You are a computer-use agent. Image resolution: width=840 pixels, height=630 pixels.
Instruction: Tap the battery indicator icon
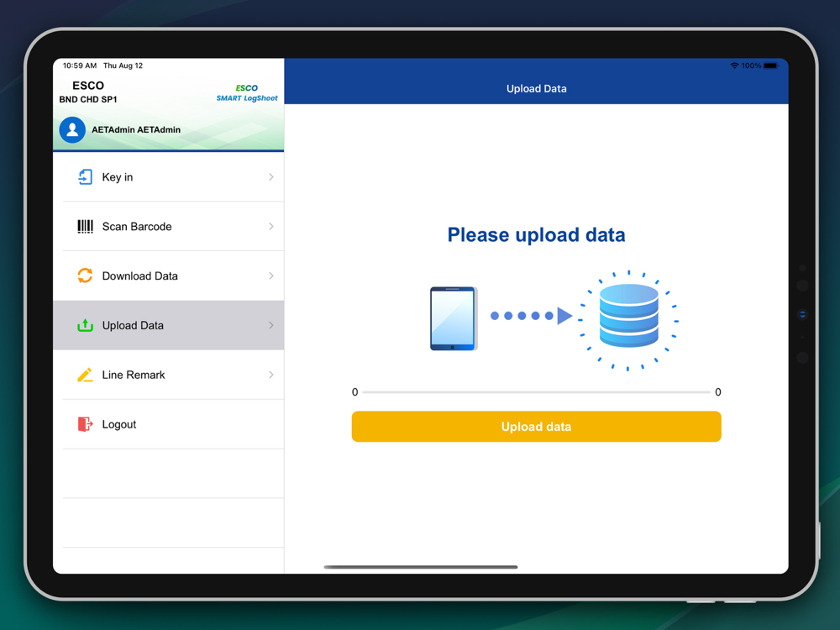770,66
